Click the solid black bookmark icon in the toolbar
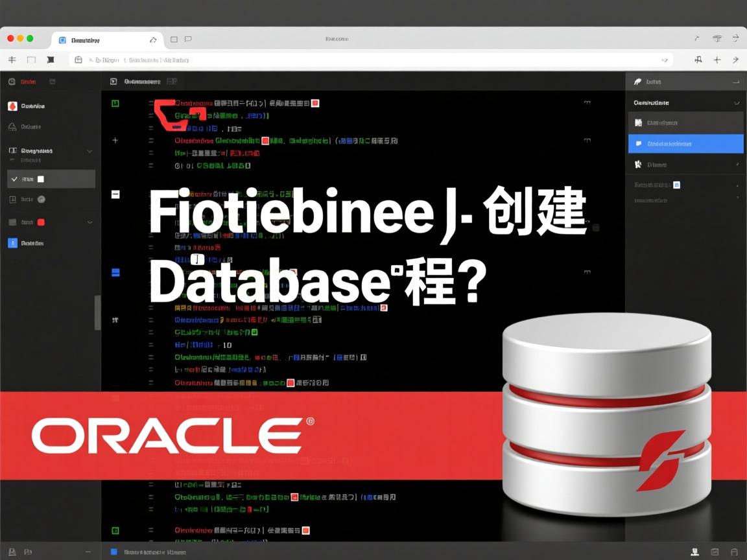 [x=51, y=60]
